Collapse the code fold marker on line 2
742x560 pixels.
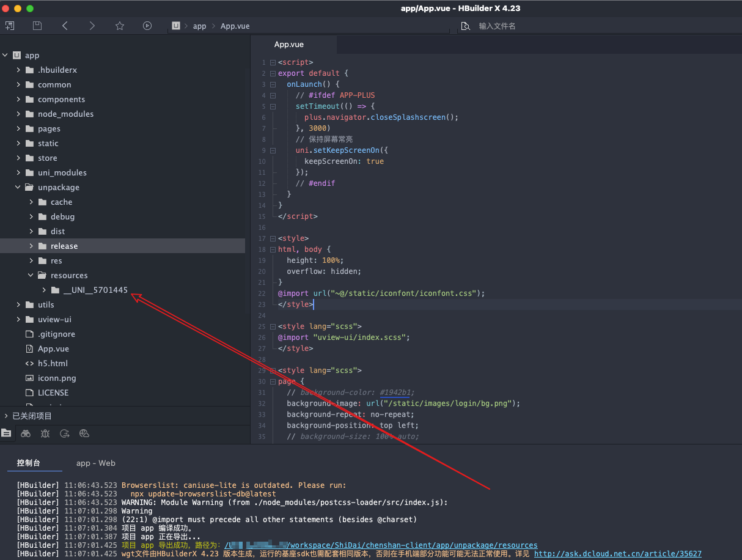pyautogui.click(x=273, y=73)
